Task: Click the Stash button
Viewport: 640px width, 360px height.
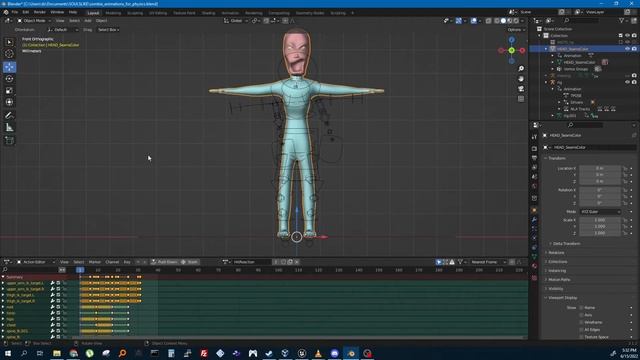Action: [189, 262]
